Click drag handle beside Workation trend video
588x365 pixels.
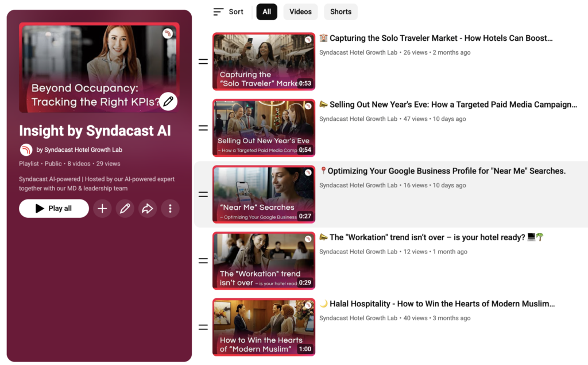pos(203,260)
